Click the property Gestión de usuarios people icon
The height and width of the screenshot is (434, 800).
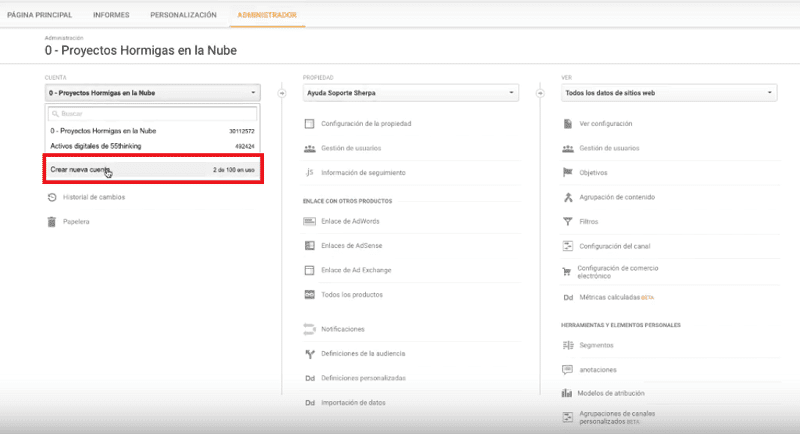(310, 148)
